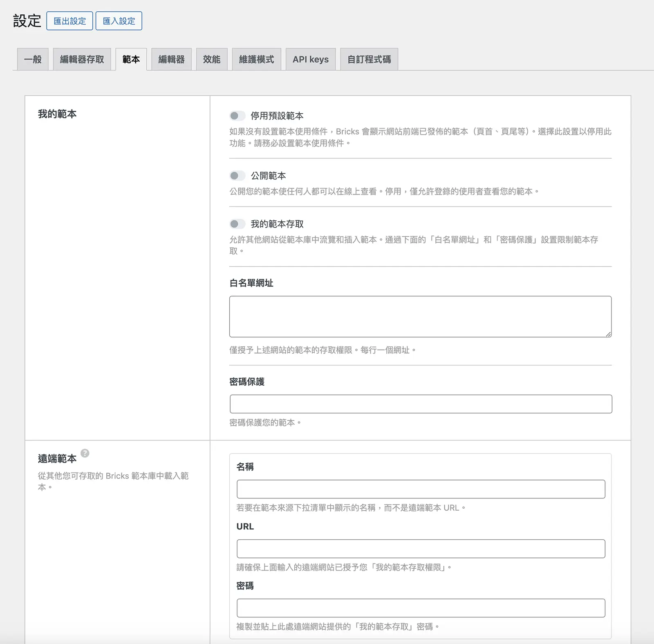Select the 自訂程式碼 tab
The image size is (654, 644).
pos(369,59)
